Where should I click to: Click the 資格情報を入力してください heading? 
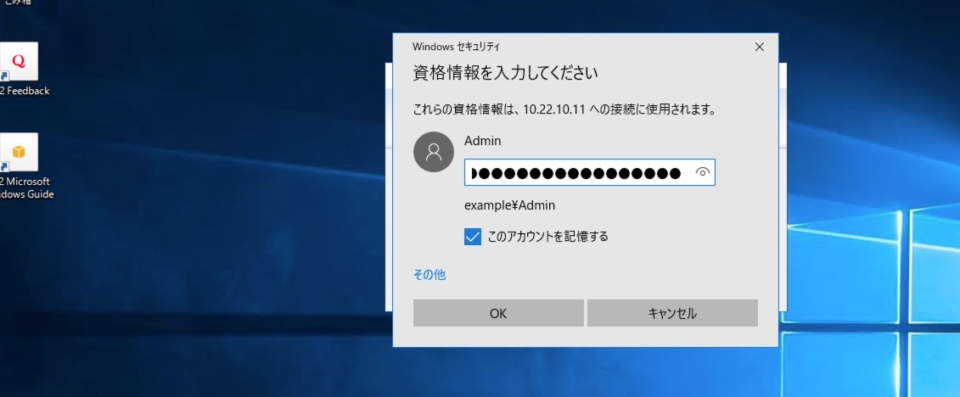(505, 74)
